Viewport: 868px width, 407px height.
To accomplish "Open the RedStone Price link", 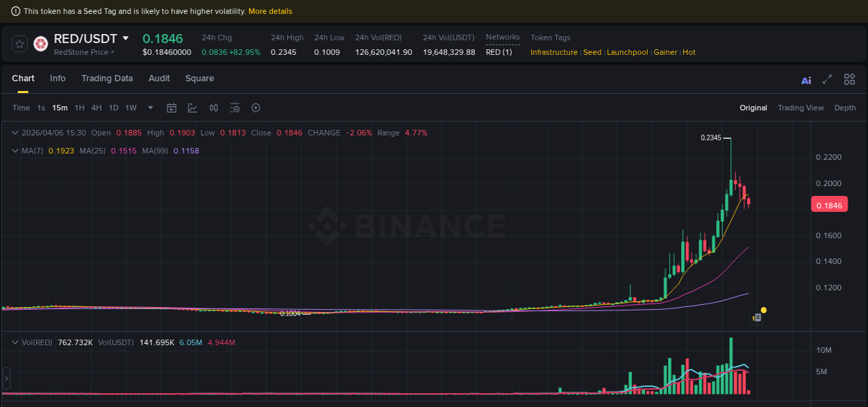I will coord(84,52).
